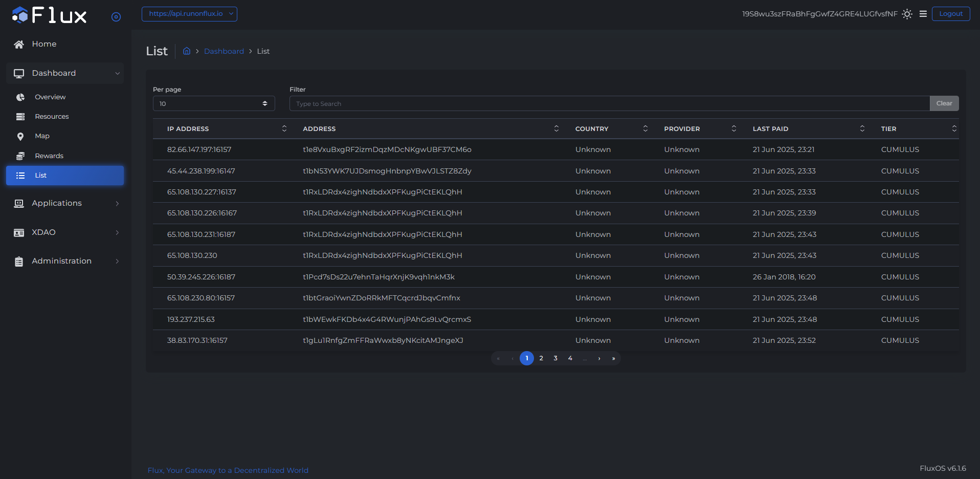Toggle the sidebar collapse circle icon
980x479 pixels.
point(116,17)
